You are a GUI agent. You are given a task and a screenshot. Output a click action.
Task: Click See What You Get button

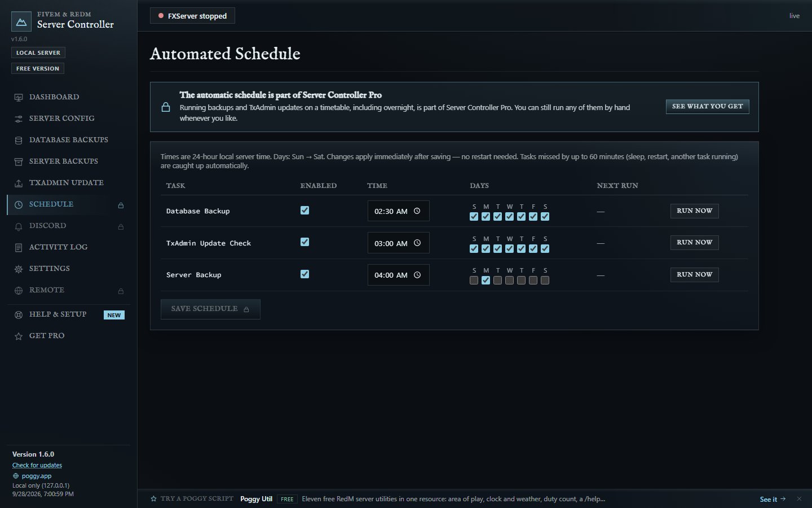point(707,107)
